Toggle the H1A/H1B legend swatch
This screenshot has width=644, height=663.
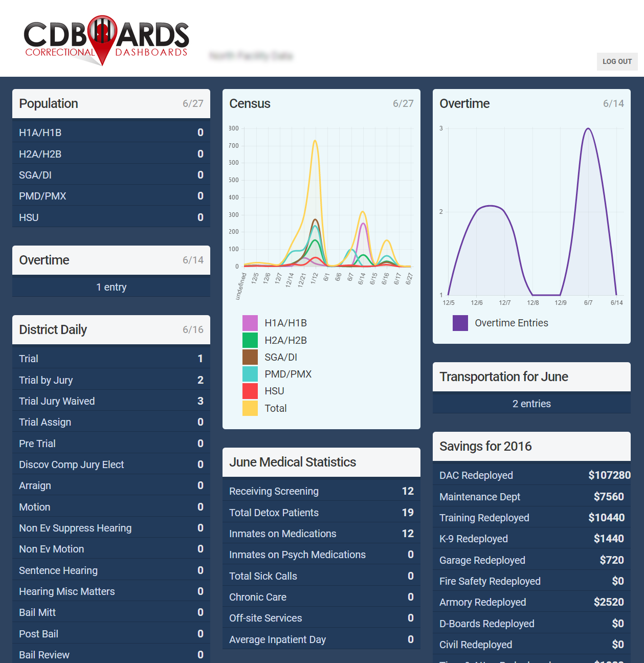tap(250, 323)
